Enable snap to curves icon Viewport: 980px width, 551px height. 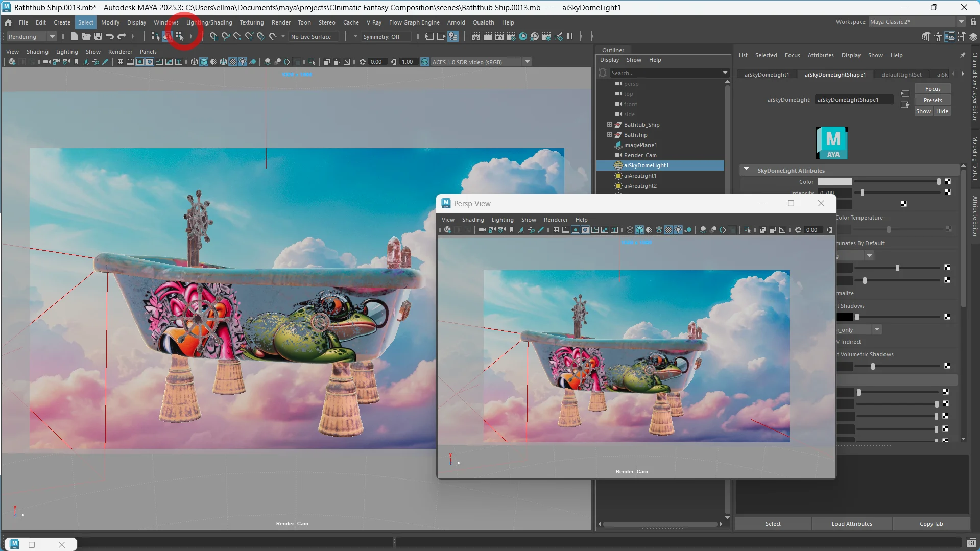tap(225, 36)
